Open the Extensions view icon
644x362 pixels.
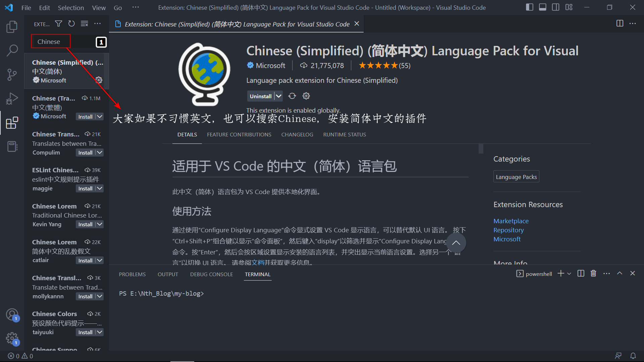point(12,123)
